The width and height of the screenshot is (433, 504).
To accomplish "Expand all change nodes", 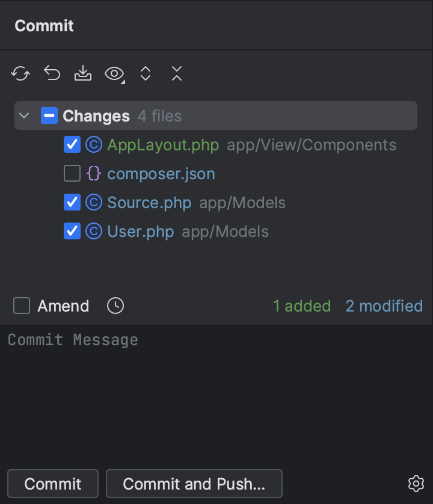I will tap(145, 73).
